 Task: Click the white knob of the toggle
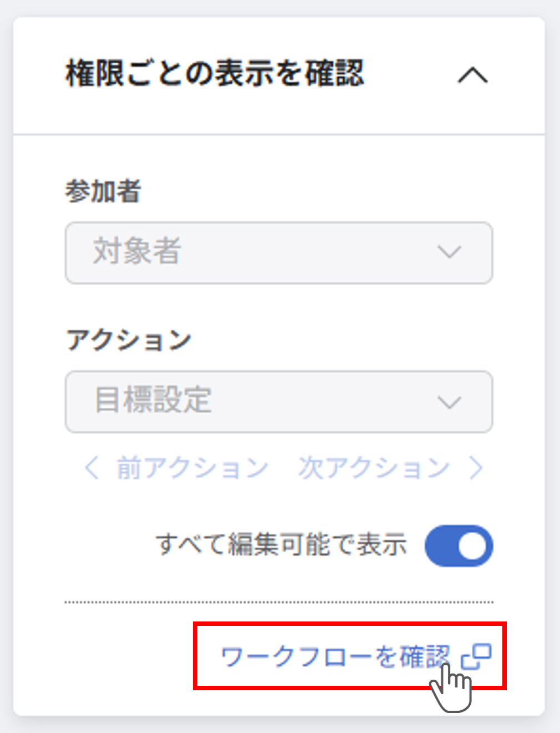(x=472, y=546)
